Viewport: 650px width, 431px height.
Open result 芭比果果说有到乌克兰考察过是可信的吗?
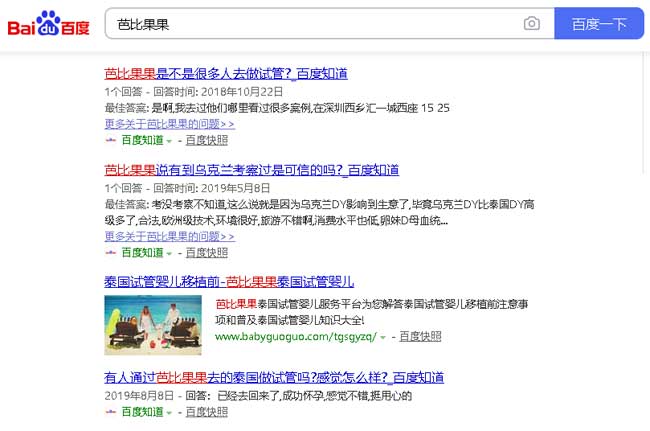tap(252, 170)
